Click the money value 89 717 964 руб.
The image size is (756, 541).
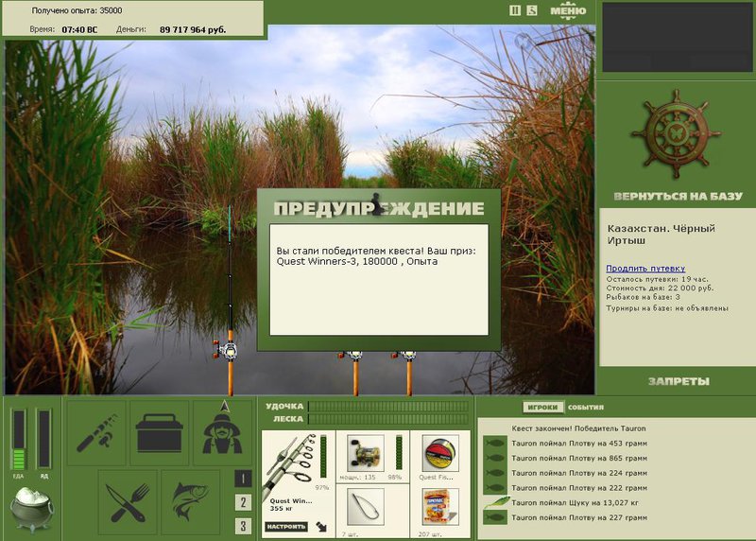(193, 29)
